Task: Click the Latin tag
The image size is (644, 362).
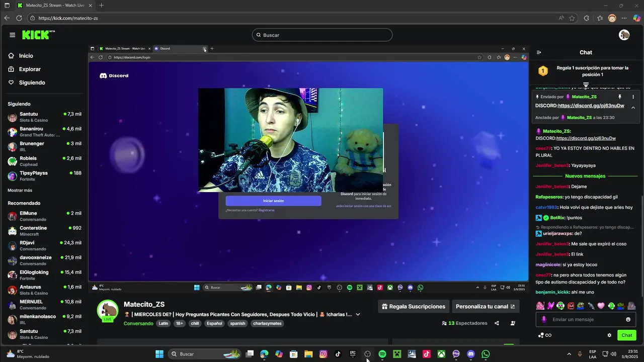Action: [x=164, y=323]
